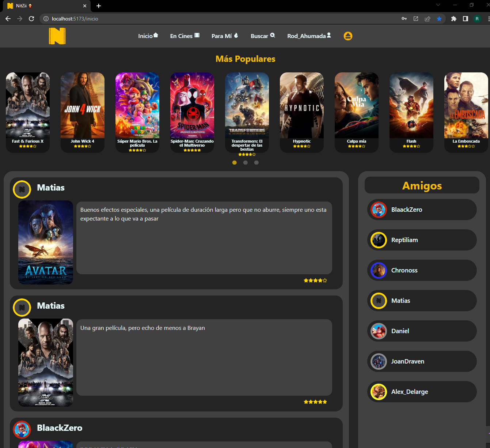Open the Chrome profile R avatar
The width and height of the screenshot is (490, 448).
coord(477,19)
